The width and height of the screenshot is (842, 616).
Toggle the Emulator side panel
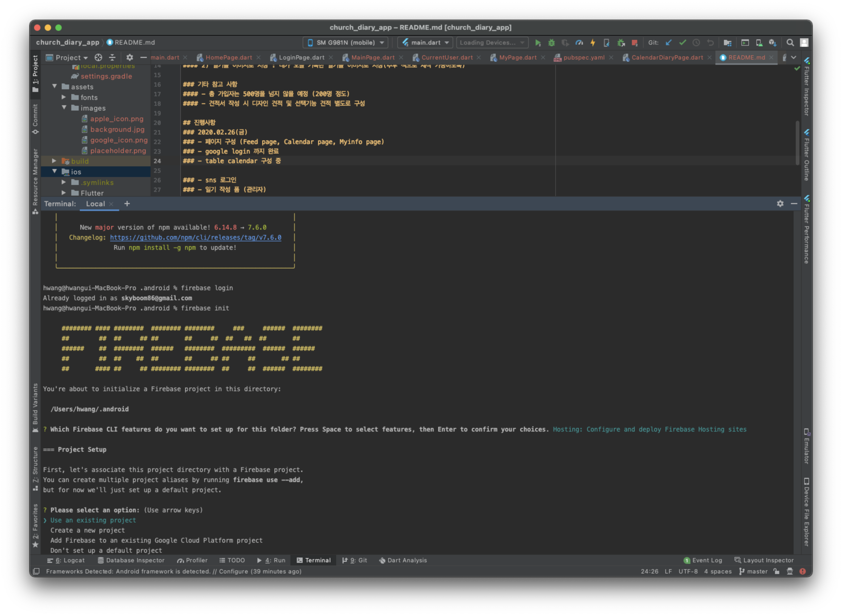[x=807, y=446]
